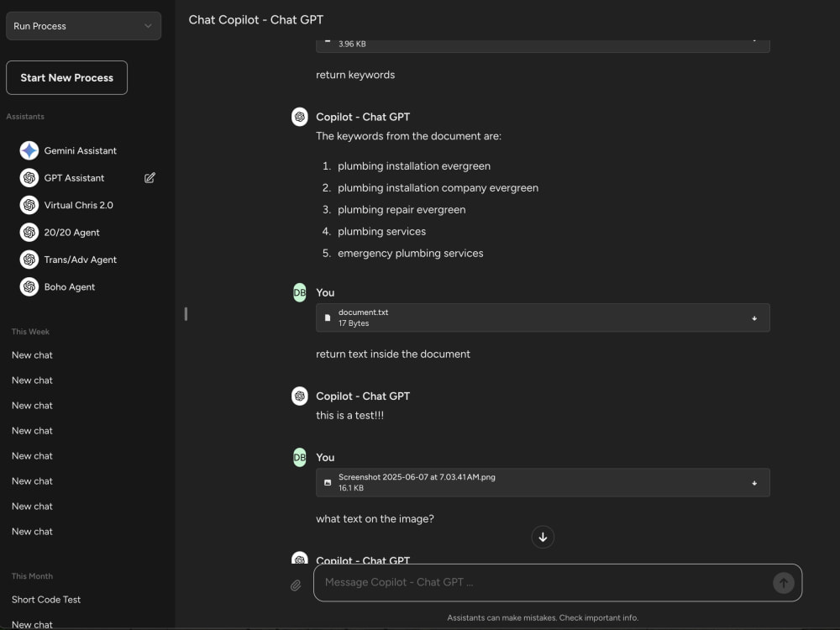The width and height of the screenshot is (840, 630).
Task: Download document.txt using its arrow icon
Action: [x=754, y=318]
